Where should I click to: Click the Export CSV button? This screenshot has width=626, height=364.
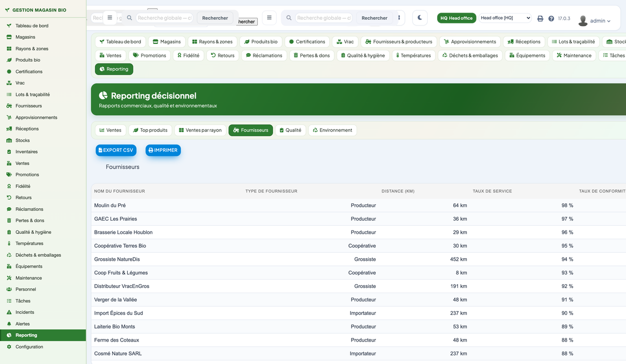(116, 150)
